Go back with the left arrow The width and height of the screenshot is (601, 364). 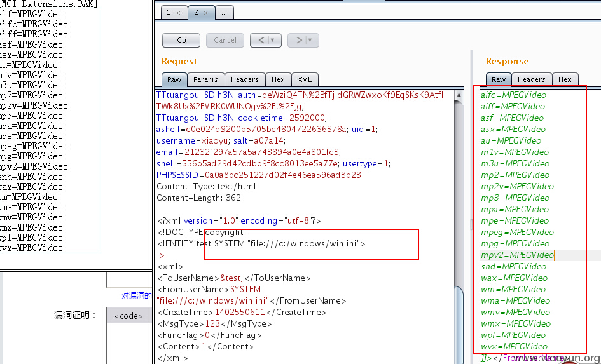coord(261,40)
